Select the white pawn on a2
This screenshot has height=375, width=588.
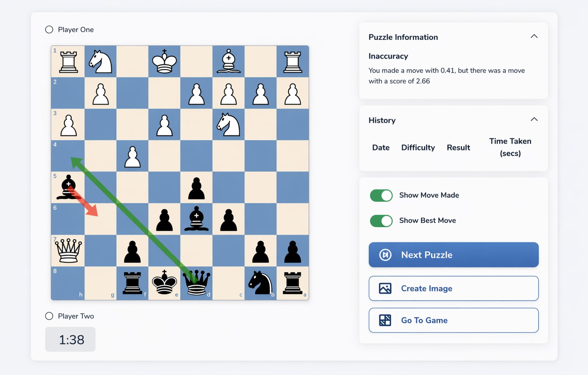293,94
